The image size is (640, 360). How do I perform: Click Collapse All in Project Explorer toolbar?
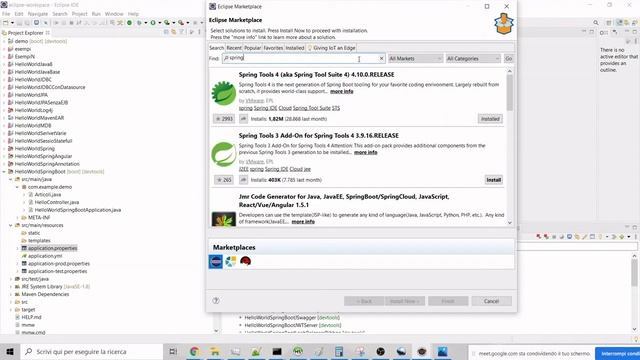tap(166, 32)
